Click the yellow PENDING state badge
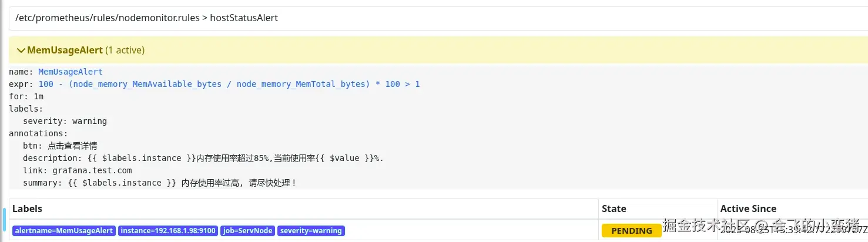This screenshot has height=242, width=868. tap(631, 231)
